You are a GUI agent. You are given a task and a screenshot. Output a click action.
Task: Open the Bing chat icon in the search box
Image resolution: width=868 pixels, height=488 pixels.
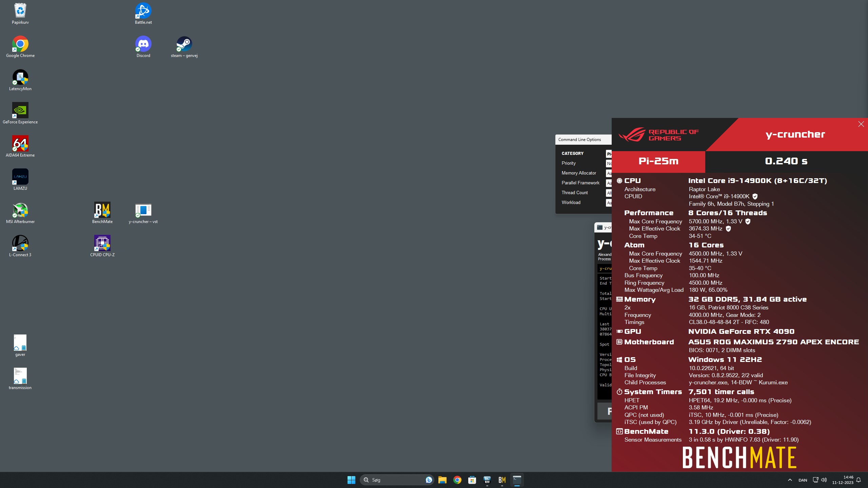coord(429,480)
